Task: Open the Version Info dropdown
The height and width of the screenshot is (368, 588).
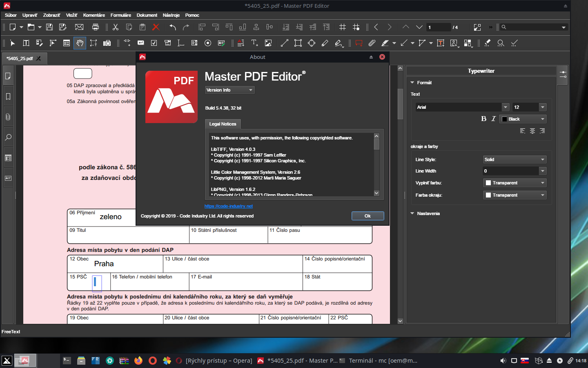Action: (230, 90)
